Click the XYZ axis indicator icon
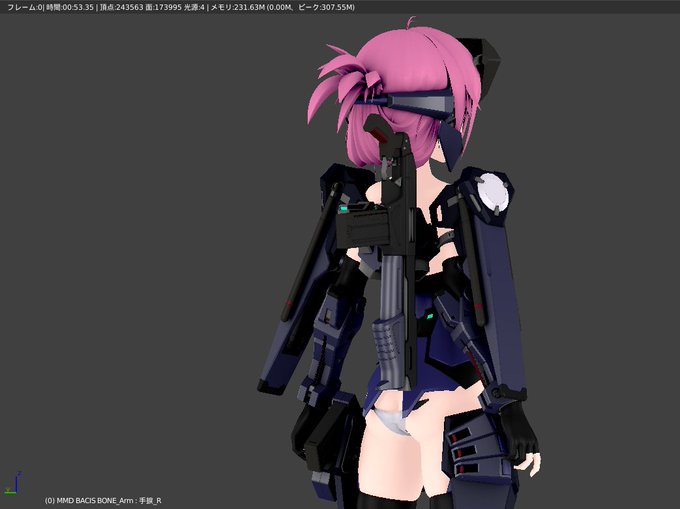Image resolution: width=680 pixels, height=509 pixels. tap(13, 483)
